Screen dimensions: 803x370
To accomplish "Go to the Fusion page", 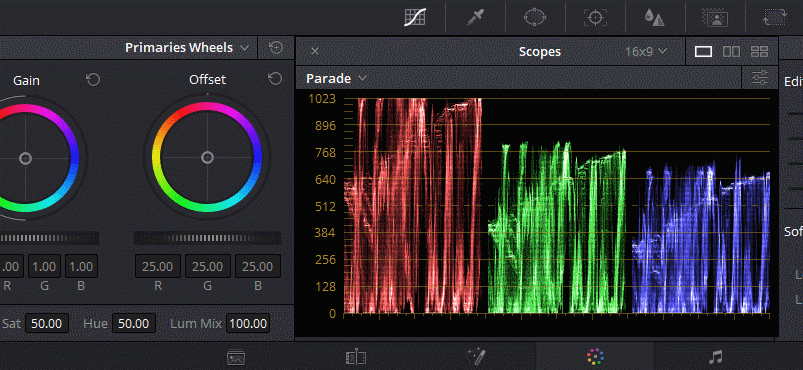I will coord(476,357).
